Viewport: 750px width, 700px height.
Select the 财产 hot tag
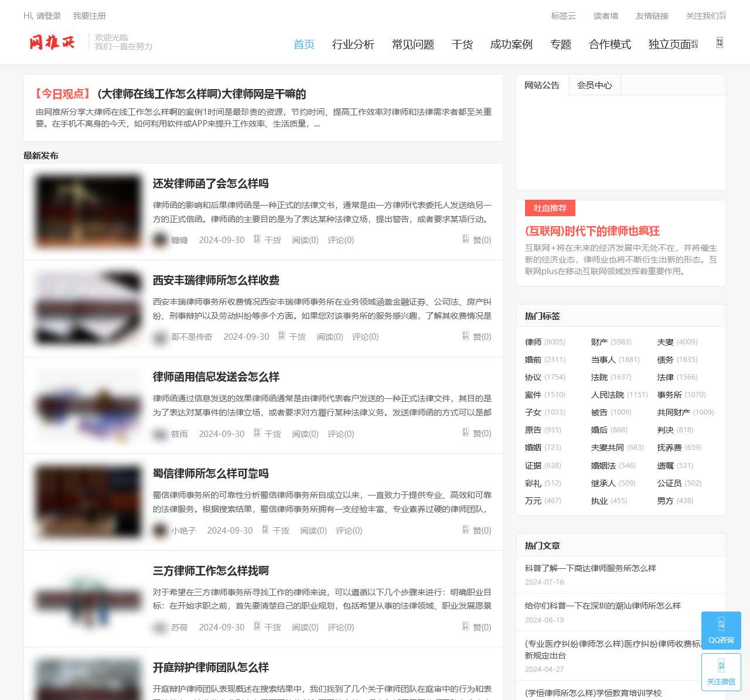599,342
